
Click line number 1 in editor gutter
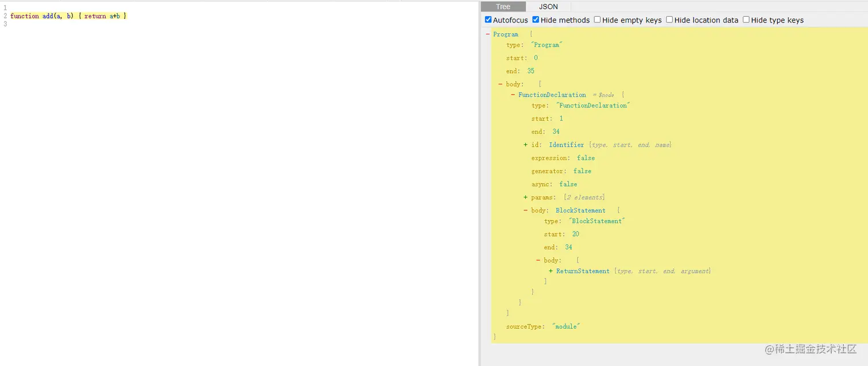pyautogui.click(x=5, y=8)
